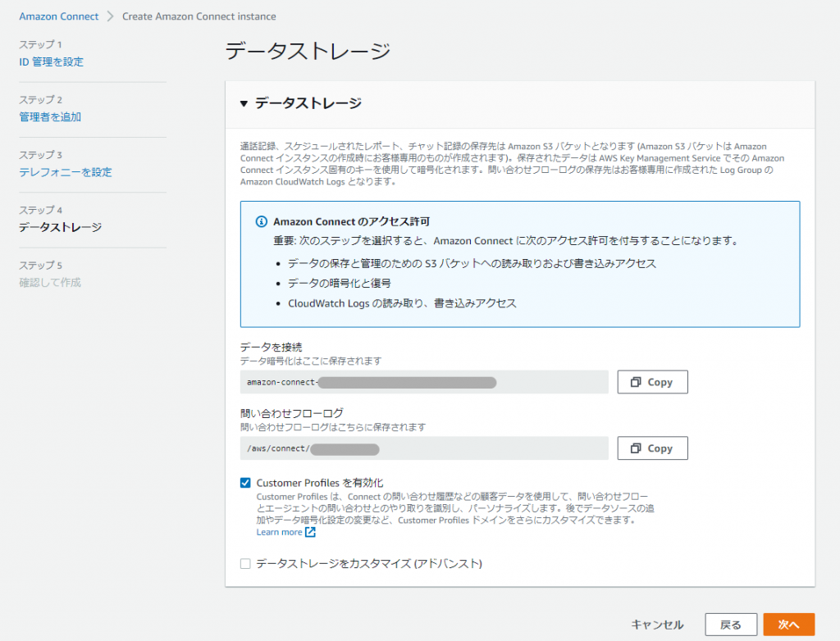
Task: Click the データを接続 label
Action: tap(271, 347)
